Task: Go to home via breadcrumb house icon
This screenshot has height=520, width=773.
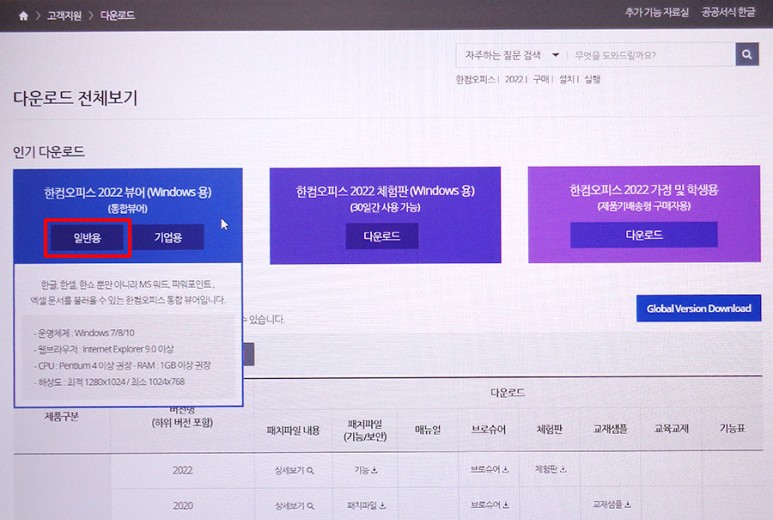Action: coord(23,16)
